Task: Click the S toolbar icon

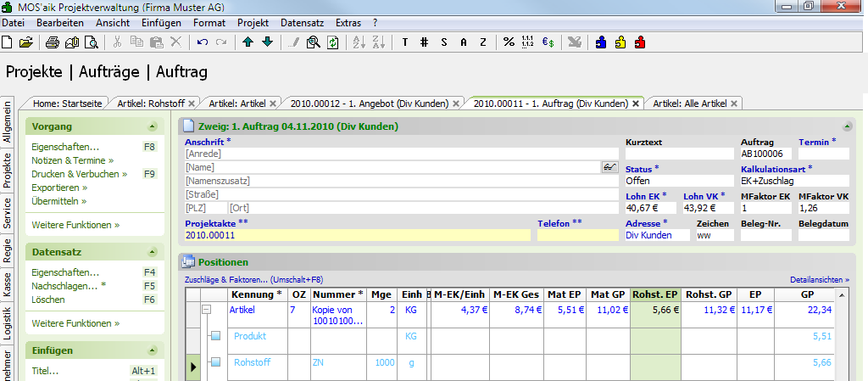Action: (x=444, y=42)
